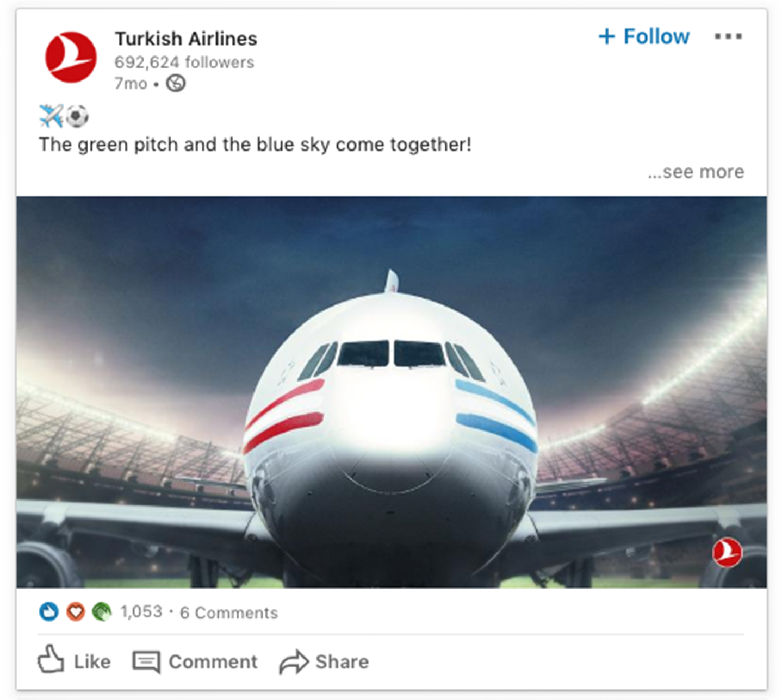Open the Turkish Airlines company name link

coord(186,39)
